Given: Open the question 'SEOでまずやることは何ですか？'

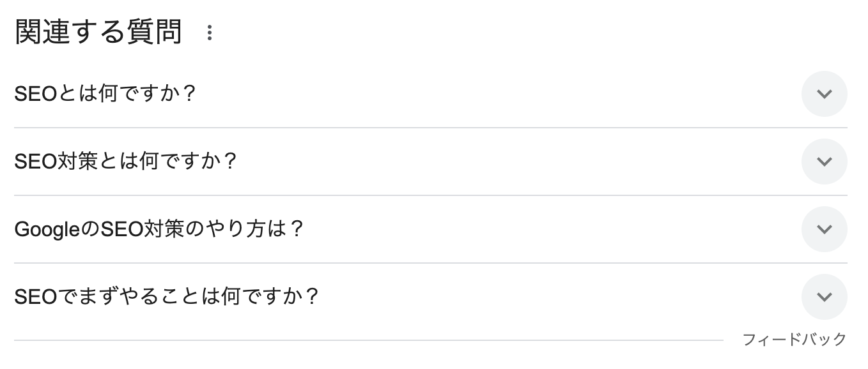Looking at the screenshot, I should (x=166, y=297).
